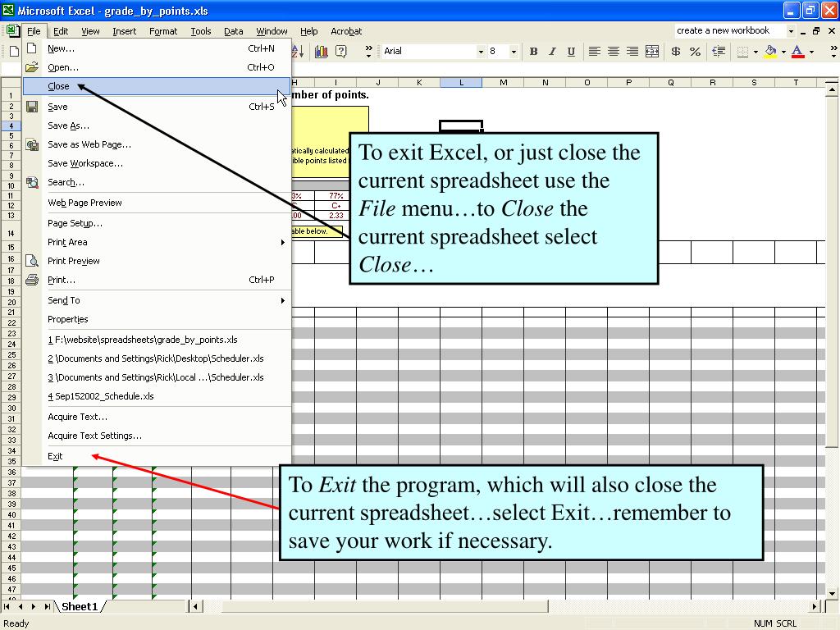Click the Borders toolbar icon
Viewport: 840px width, 630px height.
[742, 52]
